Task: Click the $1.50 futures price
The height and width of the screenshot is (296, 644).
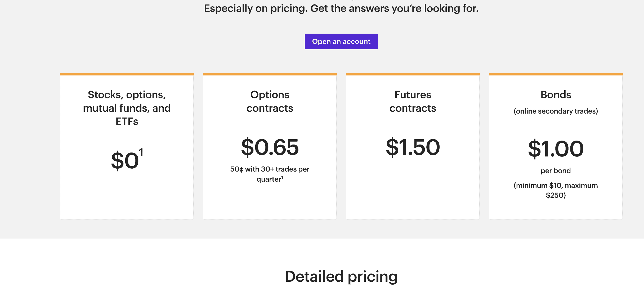Action: coord(413,147)
